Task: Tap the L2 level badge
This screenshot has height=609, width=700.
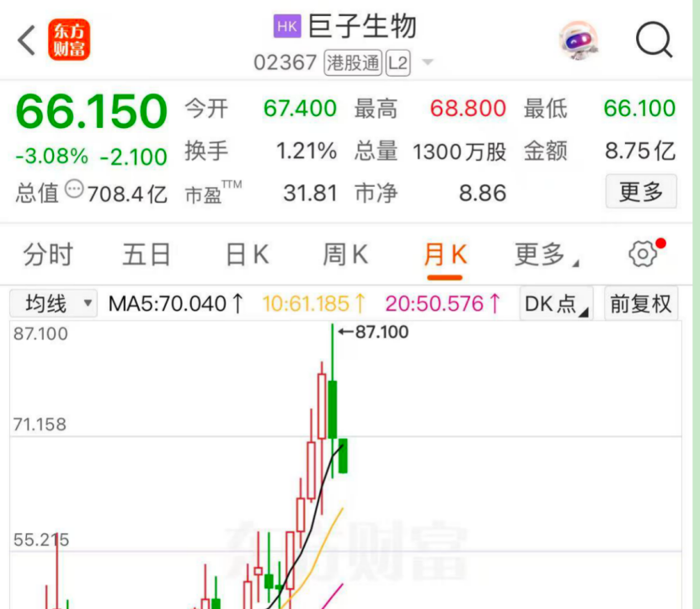Action: click(x=398, y=62)
